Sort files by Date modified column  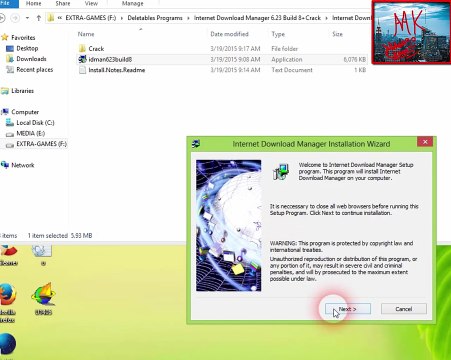pyautogui.click(x=229, y=34)
